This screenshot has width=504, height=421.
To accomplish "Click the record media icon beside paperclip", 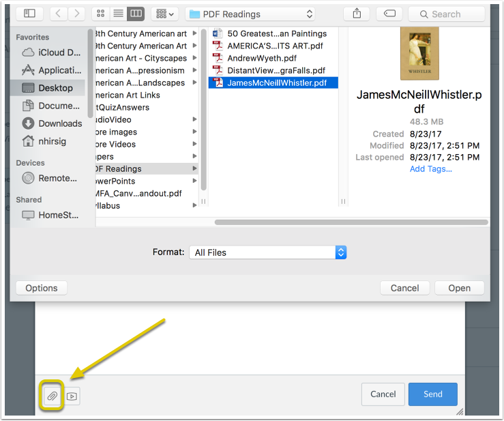I will [72, 396].
